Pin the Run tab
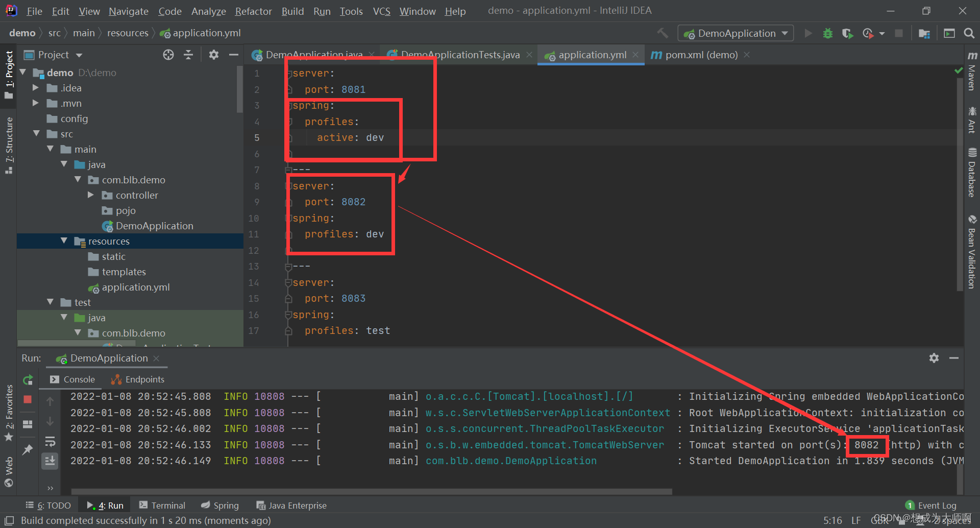Screen dimensions: 980x528 28,449
